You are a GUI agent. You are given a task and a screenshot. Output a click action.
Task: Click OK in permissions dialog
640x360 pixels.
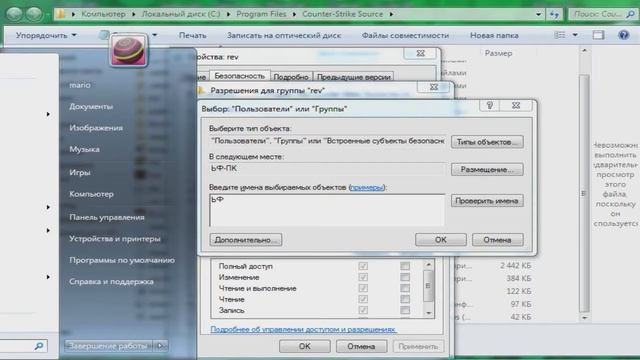coord(305,347)
